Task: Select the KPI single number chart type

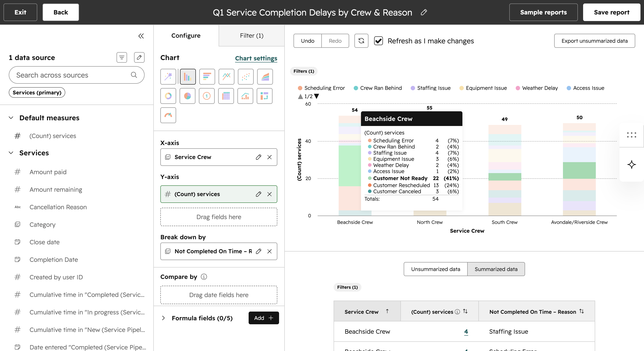Action: click(x=207, y=96)
